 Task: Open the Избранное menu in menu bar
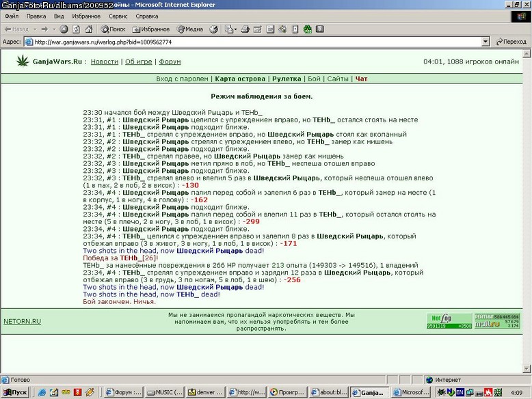86,16
